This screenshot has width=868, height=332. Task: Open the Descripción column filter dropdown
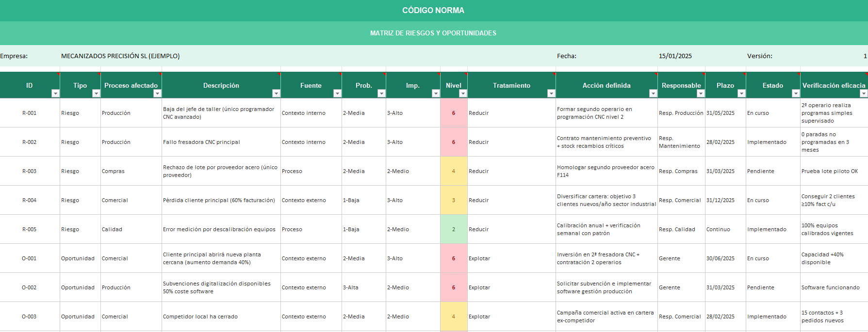(x=276, y=94)
